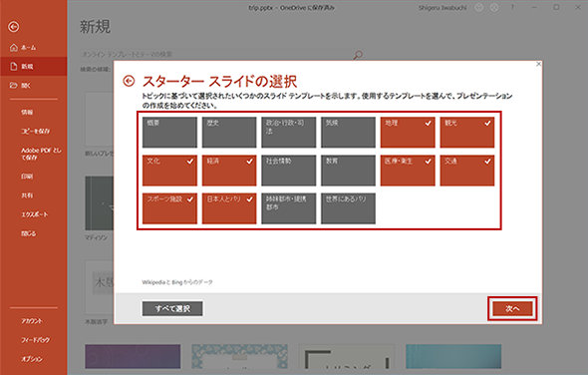This screenshot has height=375, width=588.
Task: Click the 次へ (Next) button
Action: [x=512, y=308]
